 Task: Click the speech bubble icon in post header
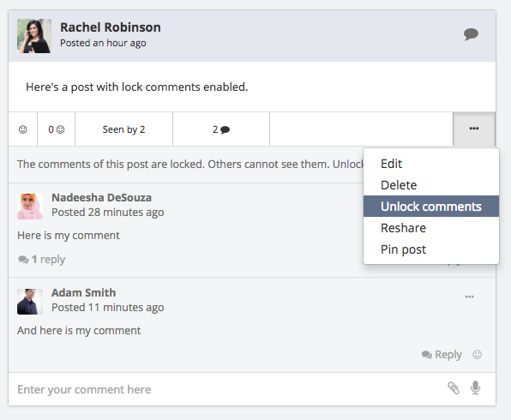(x=471, y=34)
